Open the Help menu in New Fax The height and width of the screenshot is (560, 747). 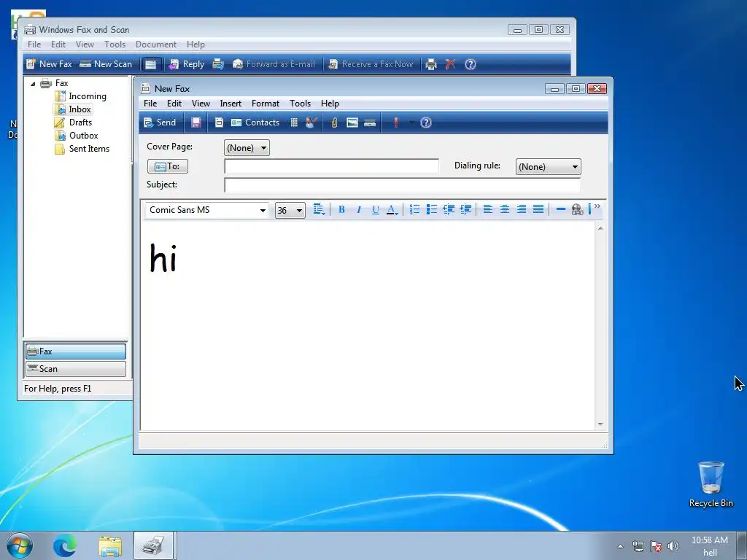[330, 104]
